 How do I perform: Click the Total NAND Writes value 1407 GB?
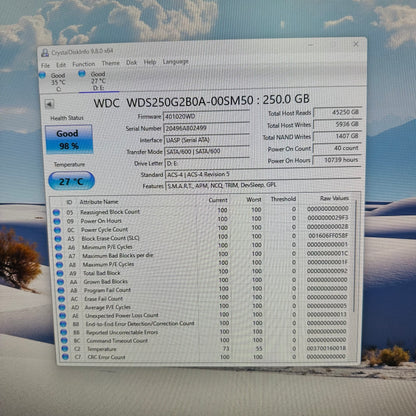pyautogui.click(x=337, y=136)
